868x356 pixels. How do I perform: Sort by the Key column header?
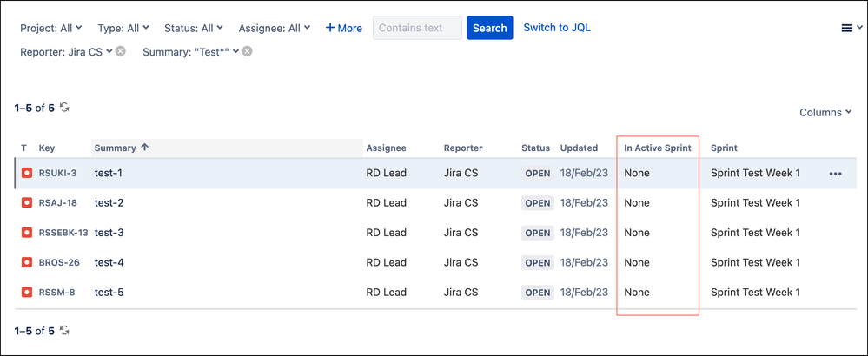(47, 148)
